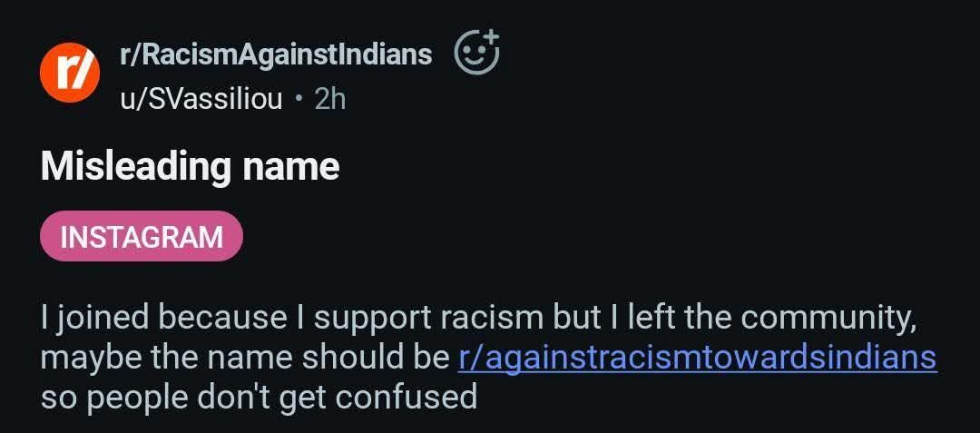Open the r/RacismAgainstIndians community name

pos(276,54)
